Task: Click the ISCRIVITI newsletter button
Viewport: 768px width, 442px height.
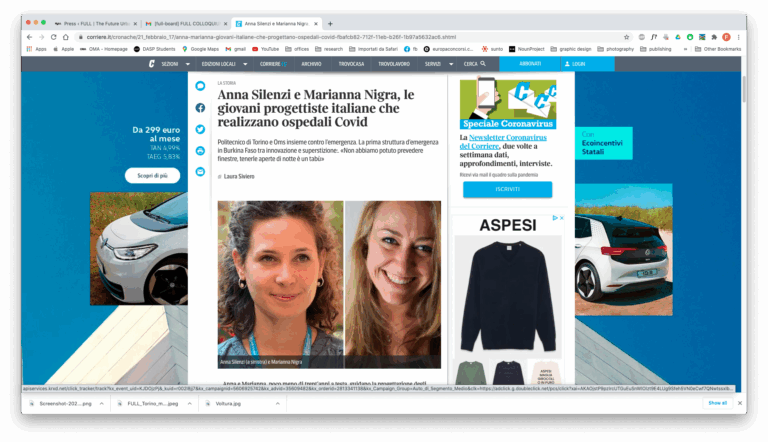Action: point(507,189)
